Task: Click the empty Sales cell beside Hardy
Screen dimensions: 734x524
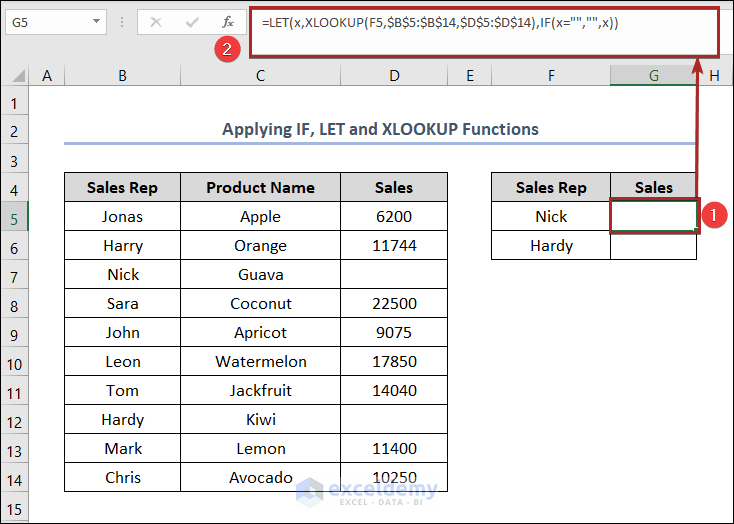Action: tap(653, 245)
